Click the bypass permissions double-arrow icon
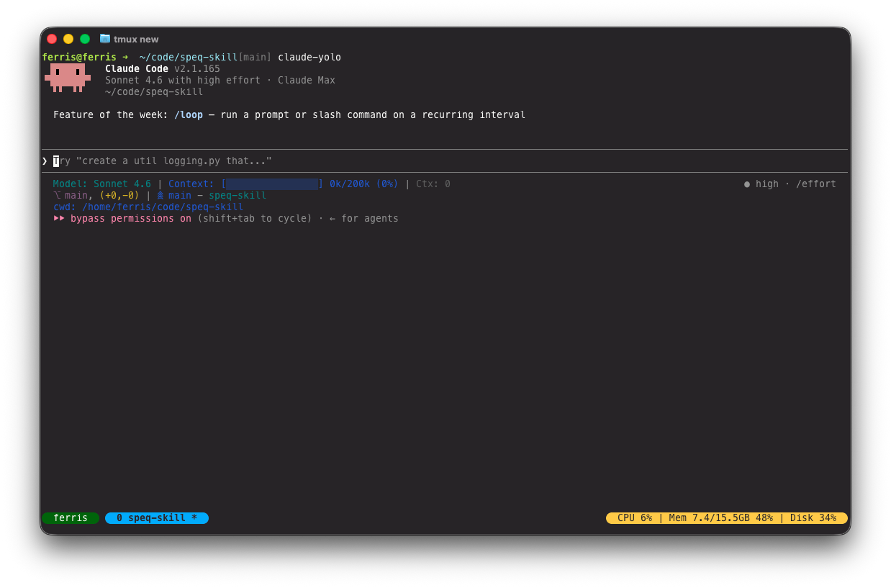The height and width of the screenshot is (588, 891). coord(58,218)
